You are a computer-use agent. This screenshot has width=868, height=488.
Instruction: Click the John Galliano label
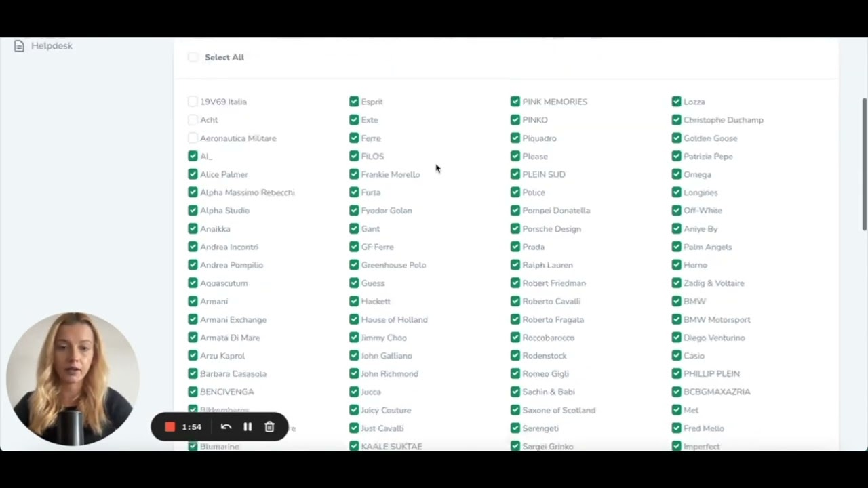coord(387,356)
